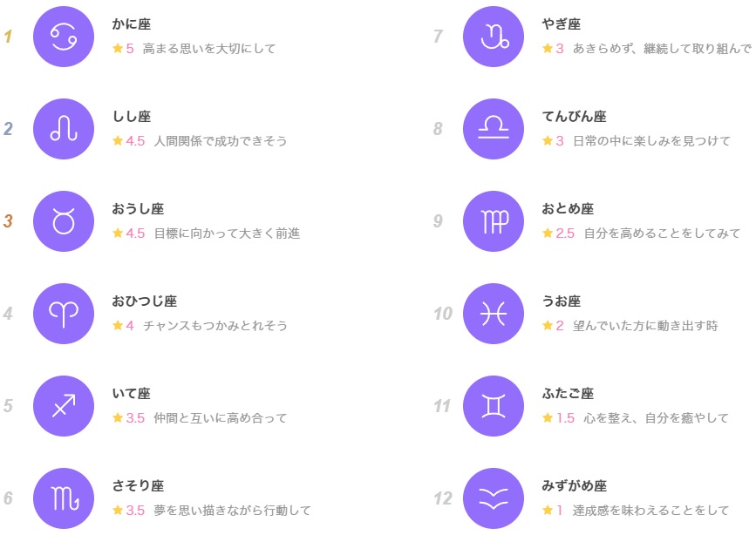Open the Leo (しし座) symbol icon
Screen dimensions: 756x535
pyautogui.click(x=64, y=129)
